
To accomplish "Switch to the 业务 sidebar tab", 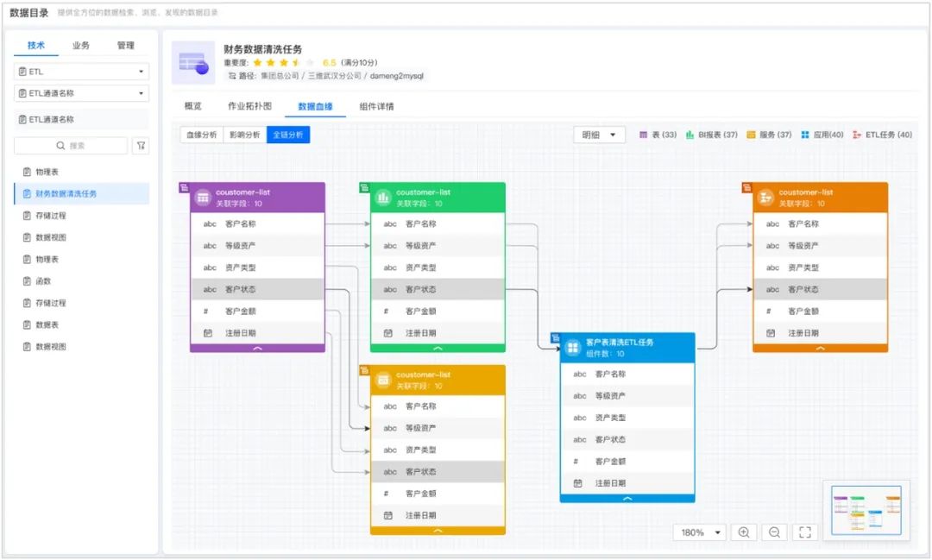I will coord(81,45).
